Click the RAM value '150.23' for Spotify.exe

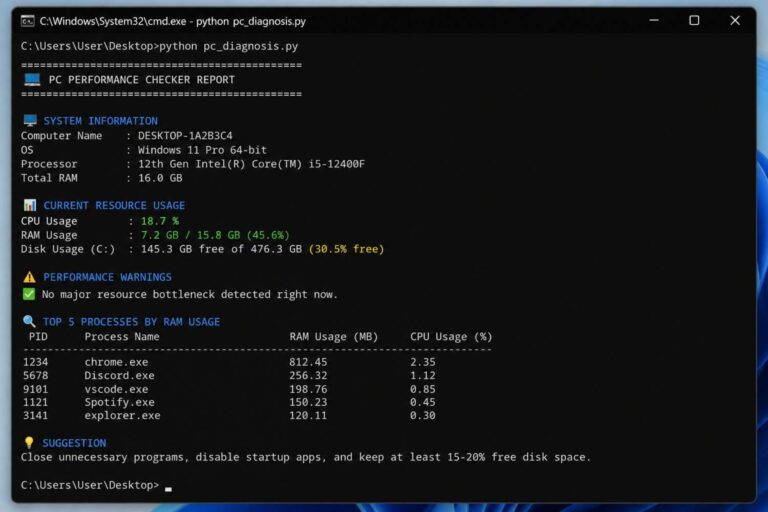308,402
